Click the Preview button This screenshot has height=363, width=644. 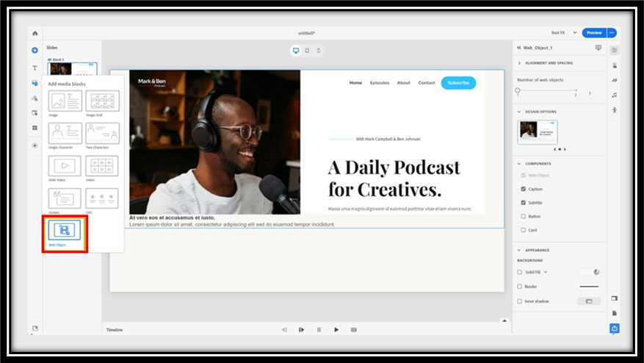(x=594, y=33)
